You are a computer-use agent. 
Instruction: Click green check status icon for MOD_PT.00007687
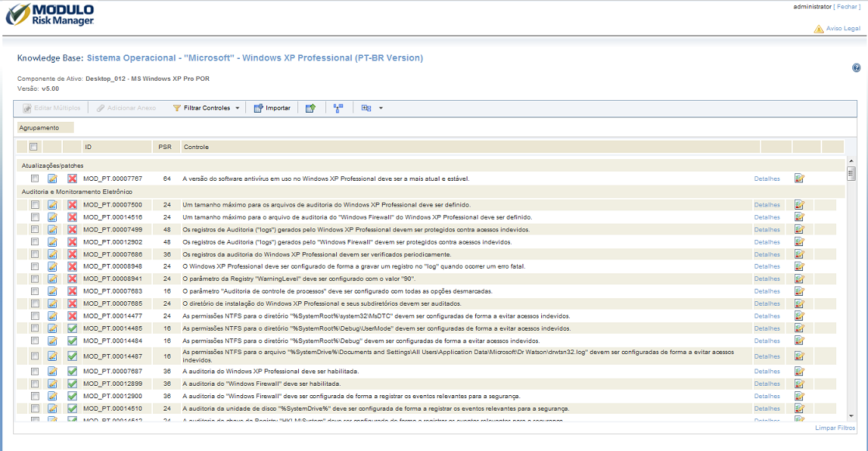(72, 371)
